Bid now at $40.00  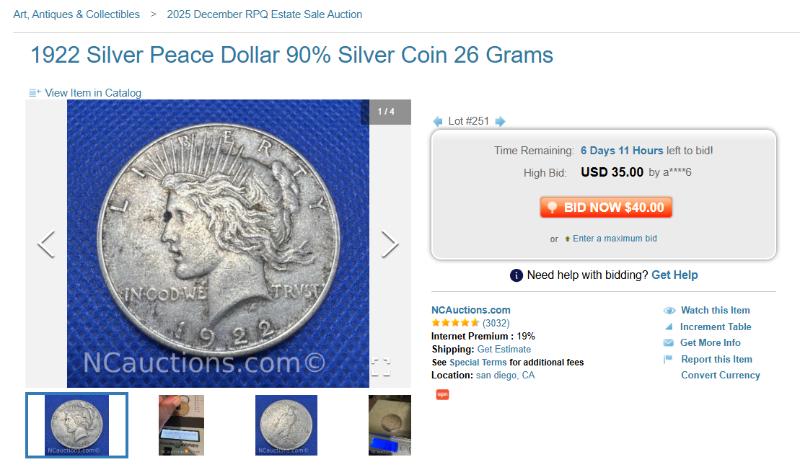[606, 208]
